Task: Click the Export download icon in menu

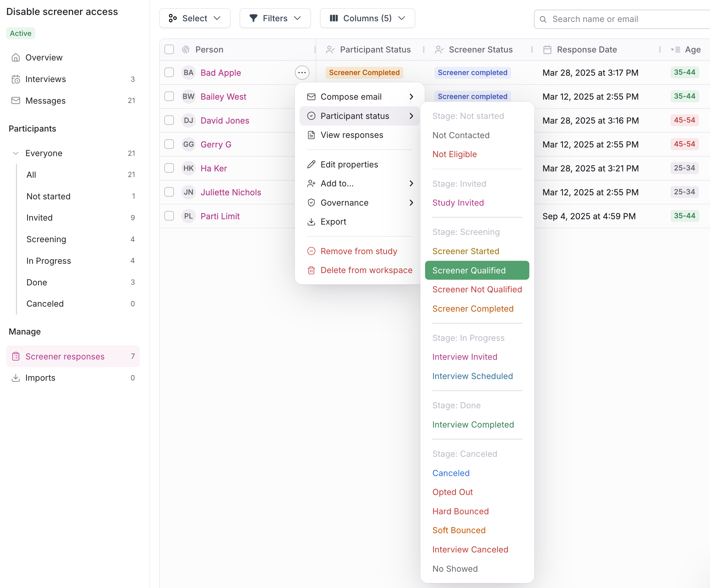Action: tap(311, 222)
